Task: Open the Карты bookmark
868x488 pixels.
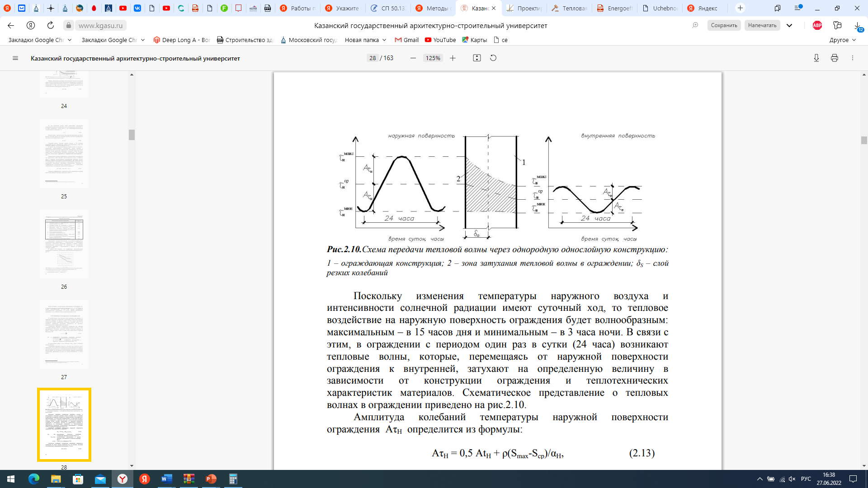Action: (x=474, y=40)
